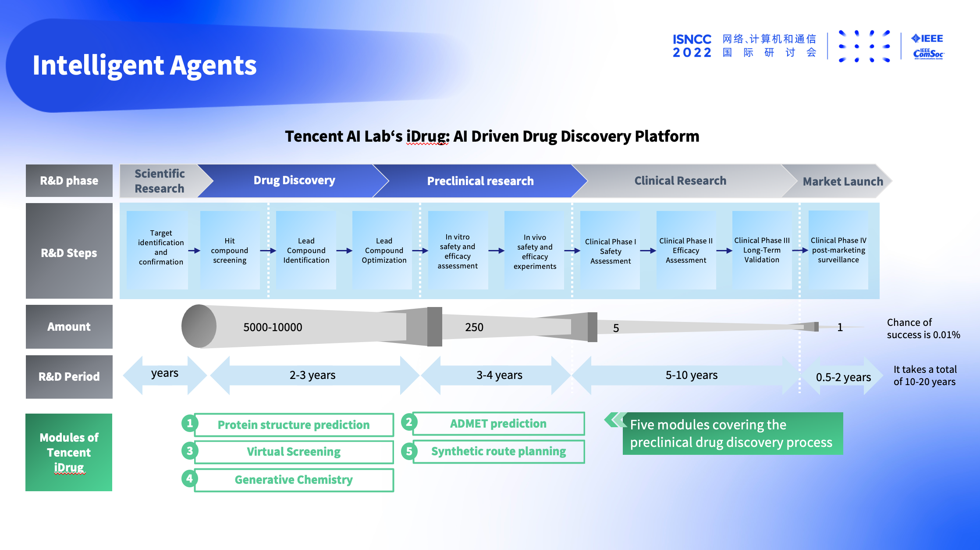
Task: Click the Intelligent Agents slide title
Action: click(145, 65)
